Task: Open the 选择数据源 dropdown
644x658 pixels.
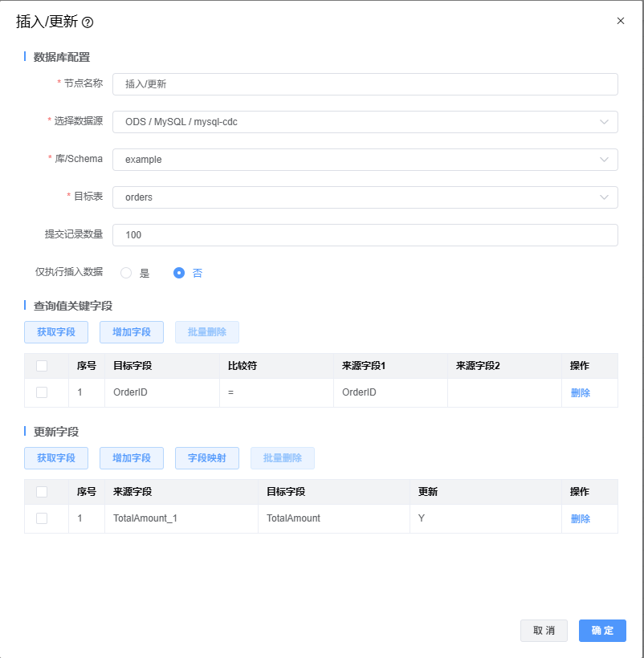Action: [x=365, y=122]
